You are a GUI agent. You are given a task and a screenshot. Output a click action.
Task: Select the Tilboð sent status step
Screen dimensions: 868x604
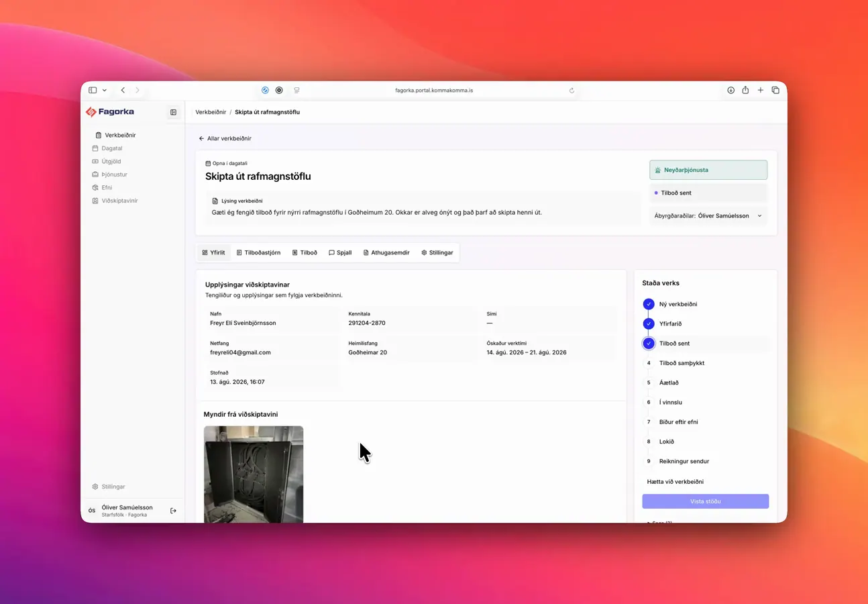[705, 344]
